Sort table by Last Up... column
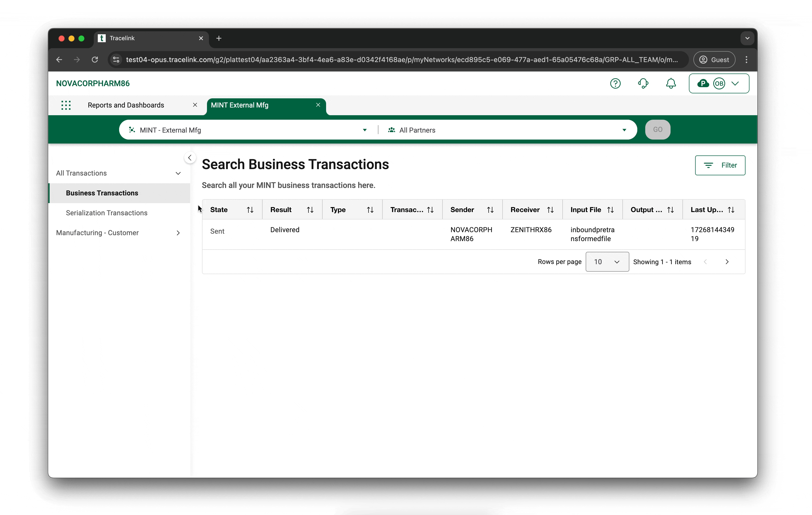The width and height of the screenshot is (812, 515). [x=731, y=210]
